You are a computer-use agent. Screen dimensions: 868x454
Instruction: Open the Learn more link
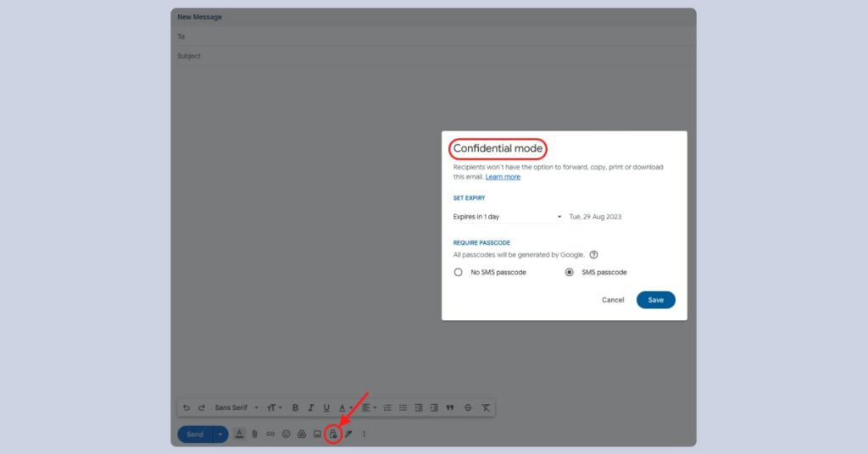click(503, 177)
